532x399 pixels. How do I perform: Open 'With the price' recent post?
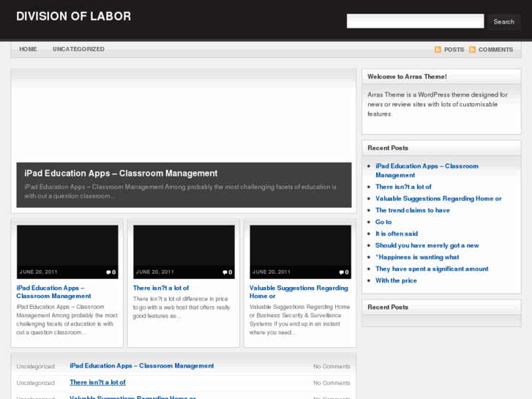396,280
